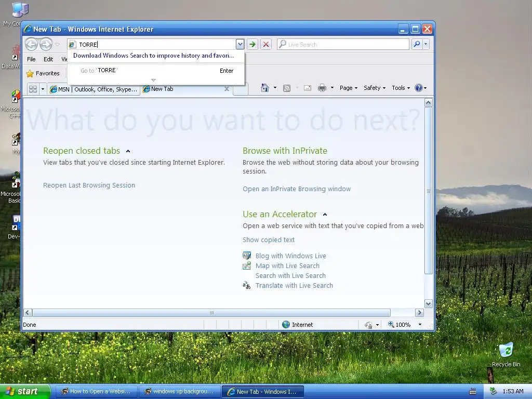Image resolution: width=532 pixels, height=399 pixels.
Task: Open Protected Mode status dropdown
Action: [x=377, y=325]
